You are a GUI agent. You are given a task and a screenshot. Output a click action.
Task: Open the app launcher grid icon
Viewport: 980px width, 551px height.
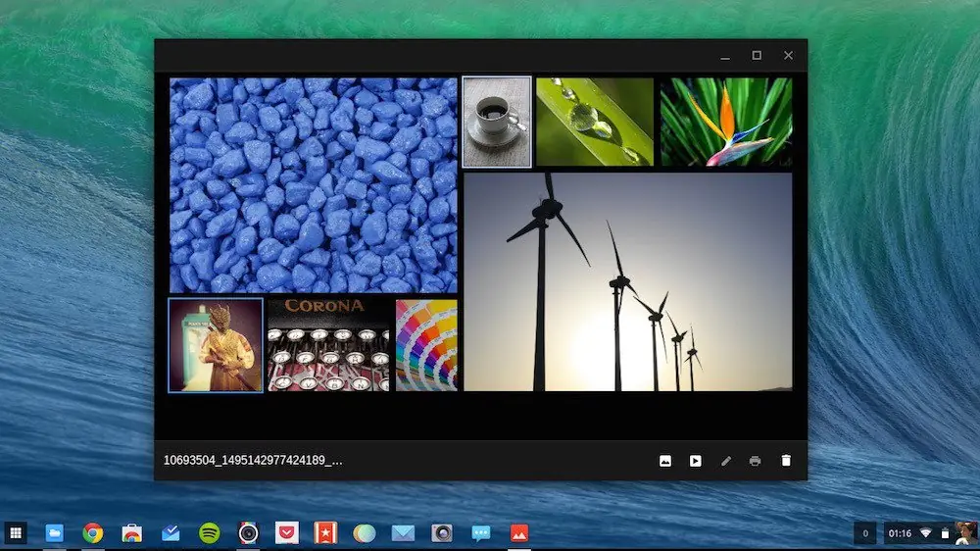click(16, 533)
